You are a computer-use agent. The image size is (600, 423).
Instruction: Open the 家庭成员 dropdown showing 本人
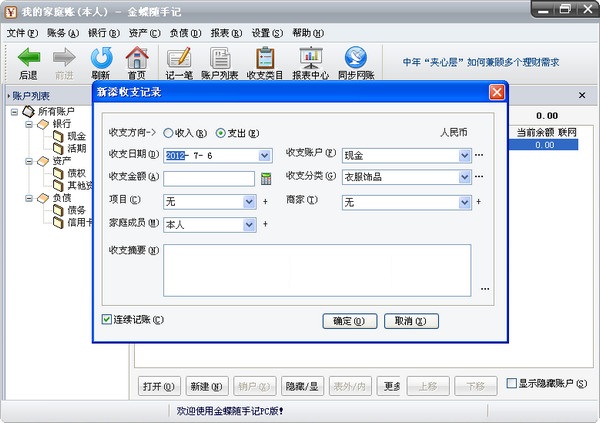(x=249, y=224)
